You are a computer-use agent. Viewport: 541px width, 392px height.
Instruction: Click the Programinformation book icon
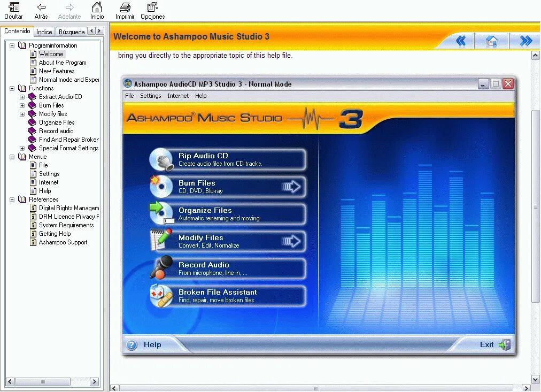coord(22,45)
